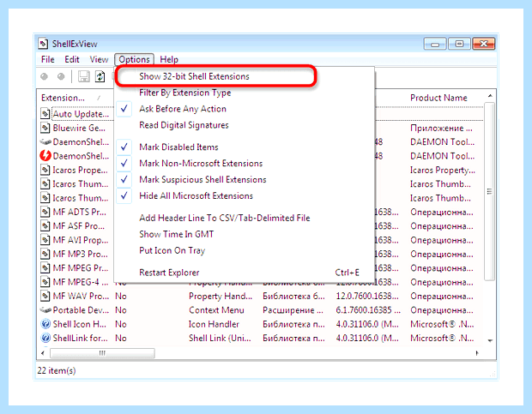Click the vertical scrollbar thumb
Screen dimensions: 532x414
tap(490, 191)
